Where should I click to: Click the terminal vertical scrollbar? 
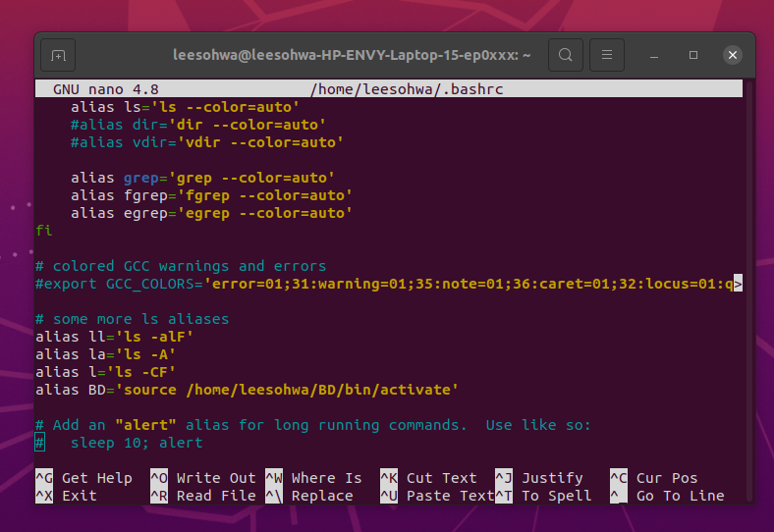point(749,292)
